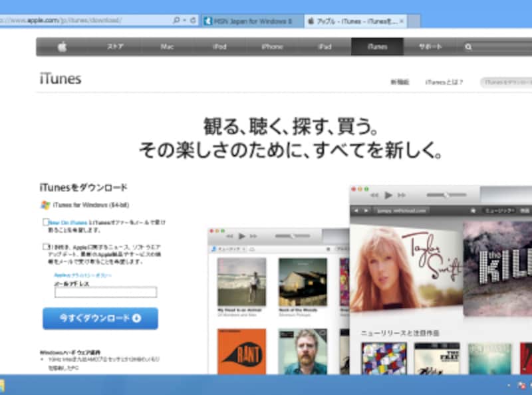Open iPhone in the navigation bar
532x395 pixels.
(272, 47)
